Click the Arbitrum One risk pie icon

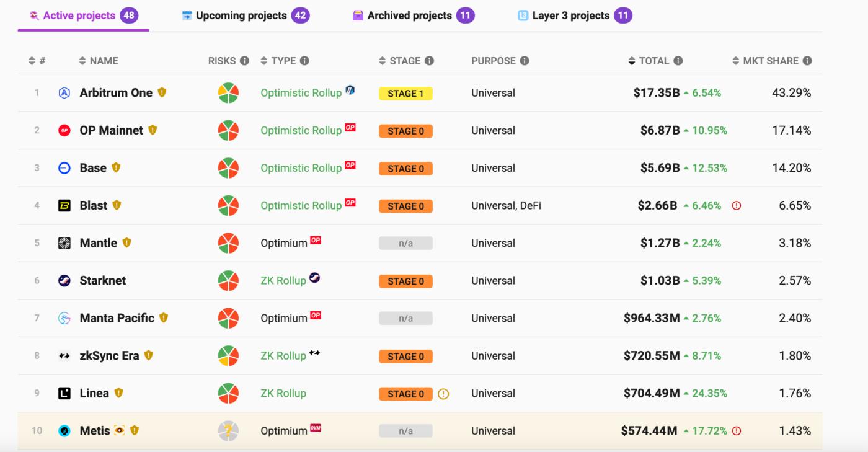tap(228, 93)
